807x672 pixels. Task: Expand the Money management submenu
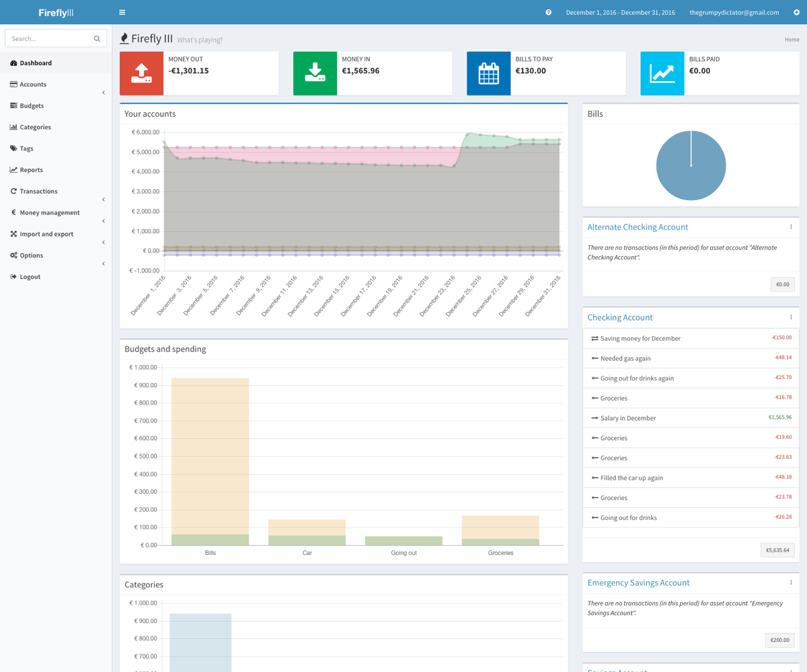click(103, 221)
